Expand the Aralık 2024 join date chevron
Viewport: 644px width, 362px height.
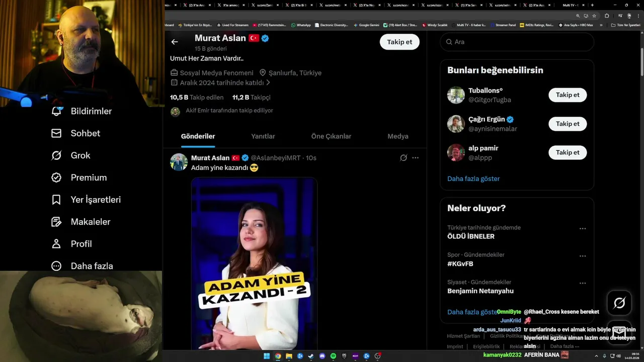pos(268,82)
